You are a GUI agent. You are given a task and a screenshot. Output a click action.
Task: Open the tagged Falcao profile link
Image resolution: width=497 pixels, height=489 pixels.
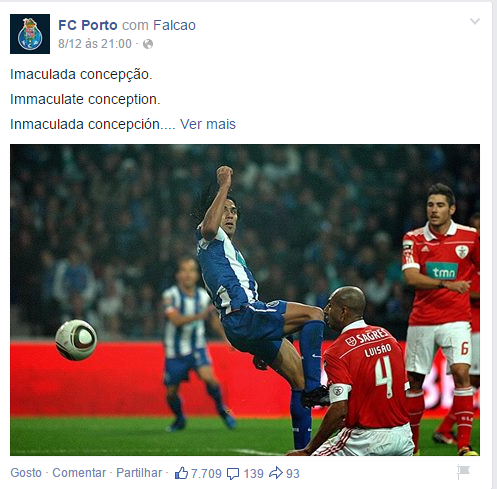[x=174, y=25]
